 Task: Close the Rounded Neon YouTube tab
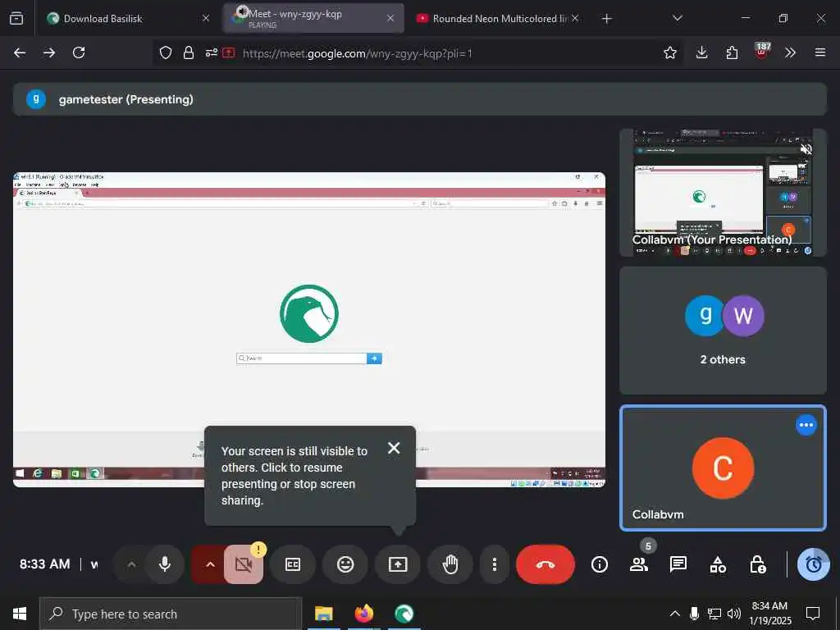(575, 18)
